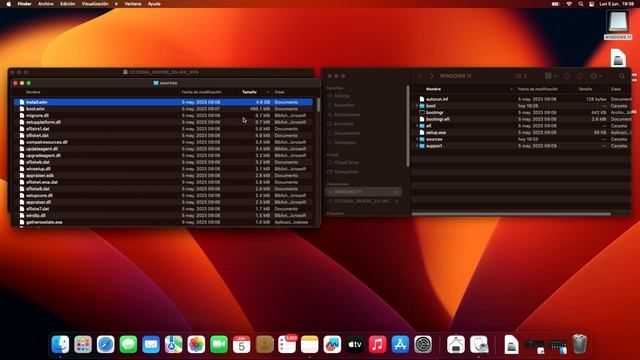640x360 pixels.
Task: Click the sidebar scrollbar in WINDOWS 11 window
Action: [407, 126]
